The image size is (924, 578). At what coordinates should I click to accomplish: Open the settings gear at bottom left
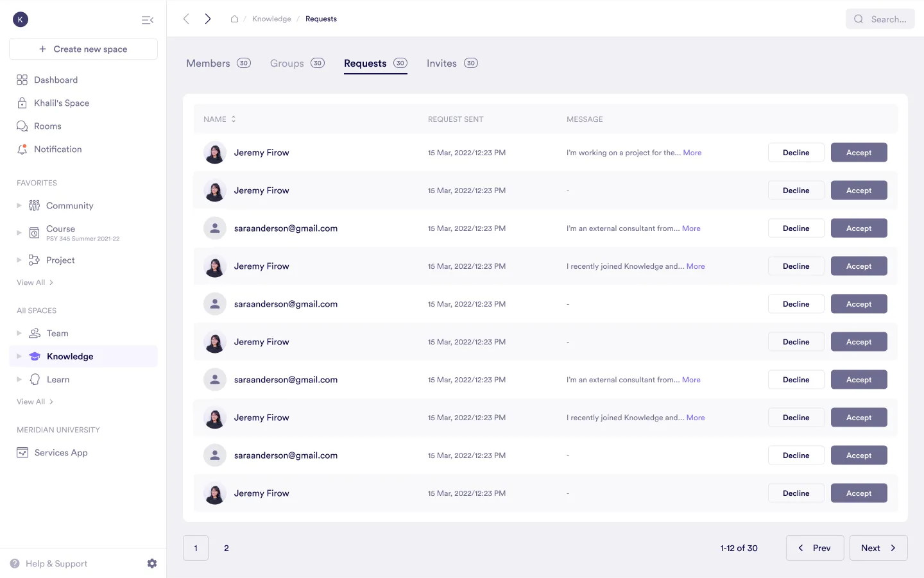tap(152, 563)
